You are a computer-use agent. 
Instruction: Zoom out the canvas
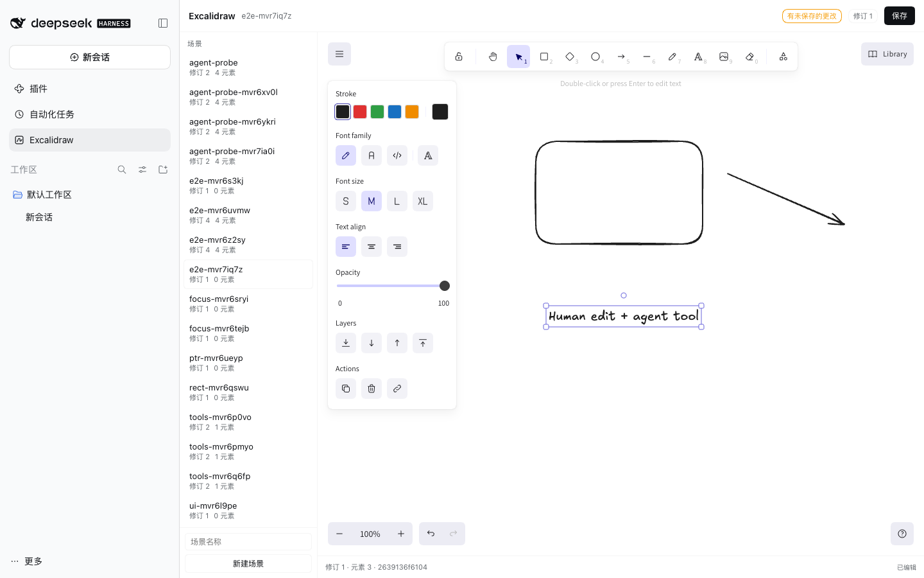coord(339,534)
